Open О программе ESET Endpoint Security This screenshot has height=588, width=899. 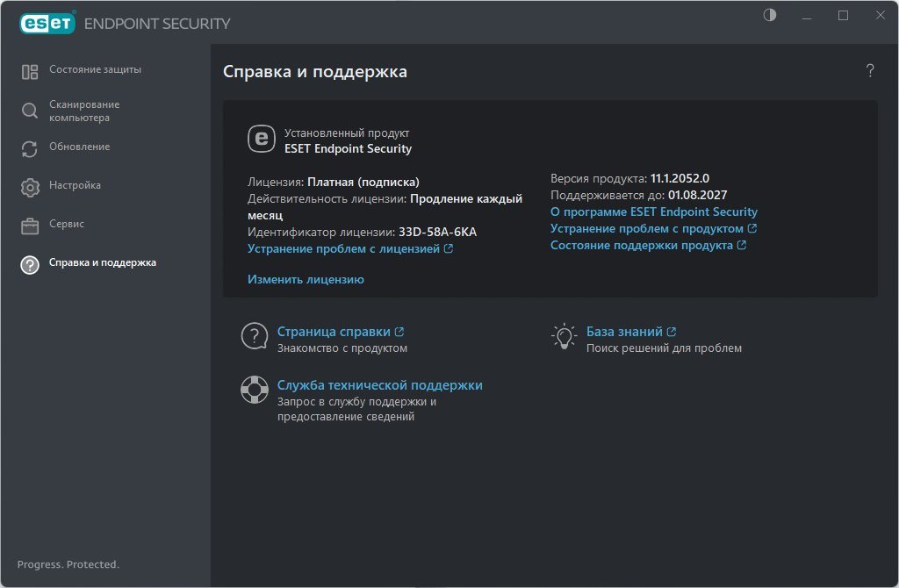[653, 212]
